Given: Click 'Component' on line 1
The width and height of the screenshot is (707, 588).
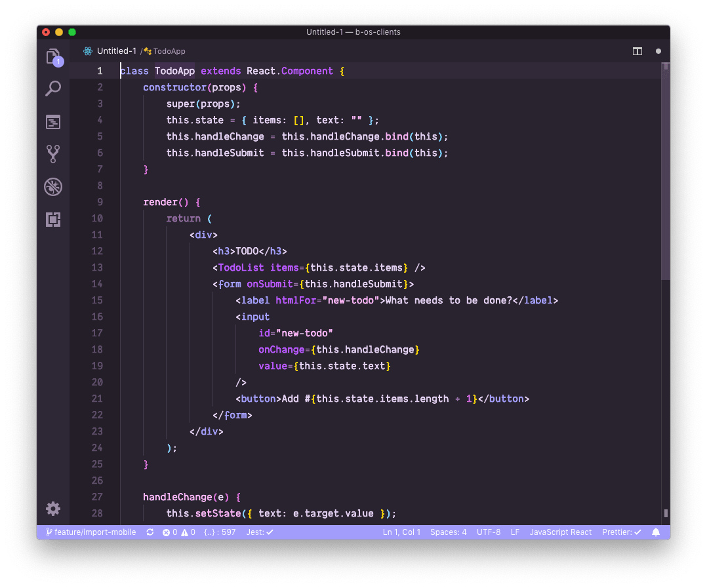Looking at the screenshot, I should 307,71.
